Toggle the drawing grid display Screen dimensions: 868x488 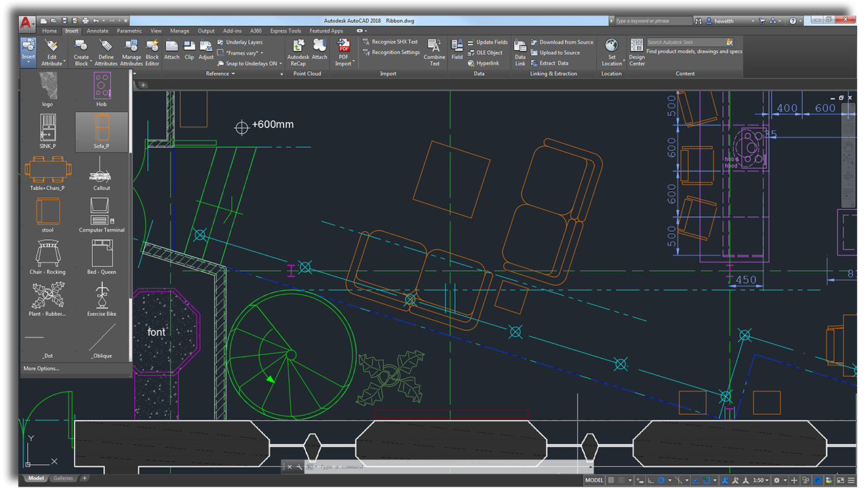point(611,481)
